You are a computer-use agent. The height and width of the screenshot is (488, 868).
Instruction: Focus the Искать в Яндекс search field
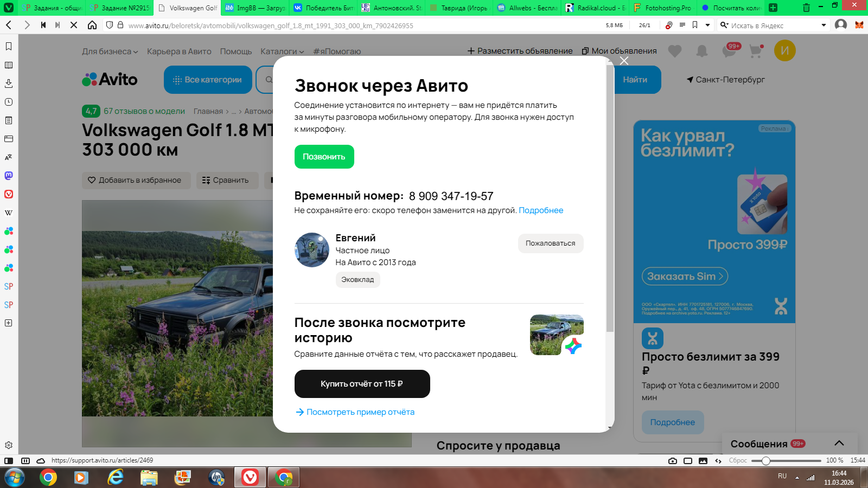[x=774, y=25]
